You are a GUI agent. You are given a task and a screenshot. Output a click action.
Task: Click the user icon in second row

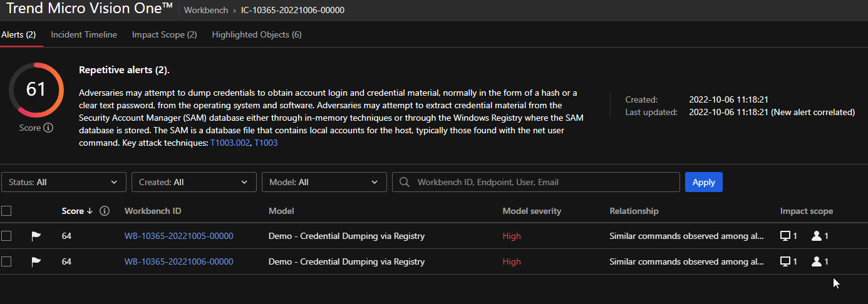[816, 261]
